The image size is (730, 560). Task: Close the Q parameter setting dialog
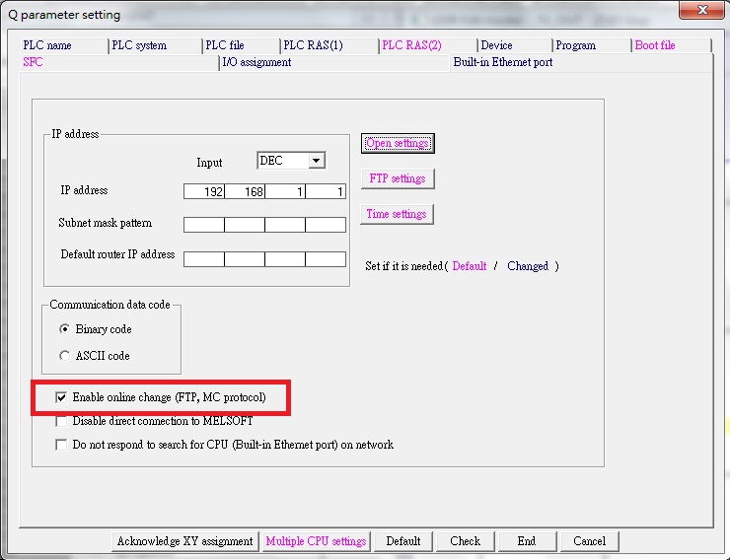(699, 13)
